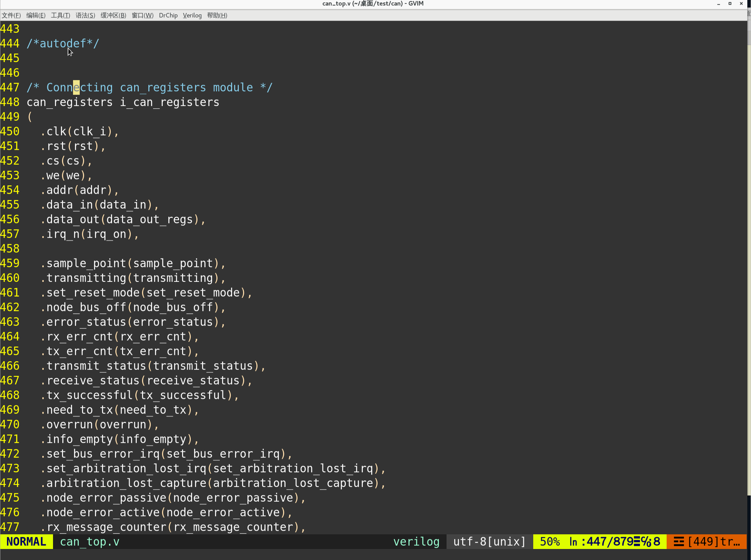Open the 编辑(E) menu
The image size is (751, 560).
coord(36,15)
